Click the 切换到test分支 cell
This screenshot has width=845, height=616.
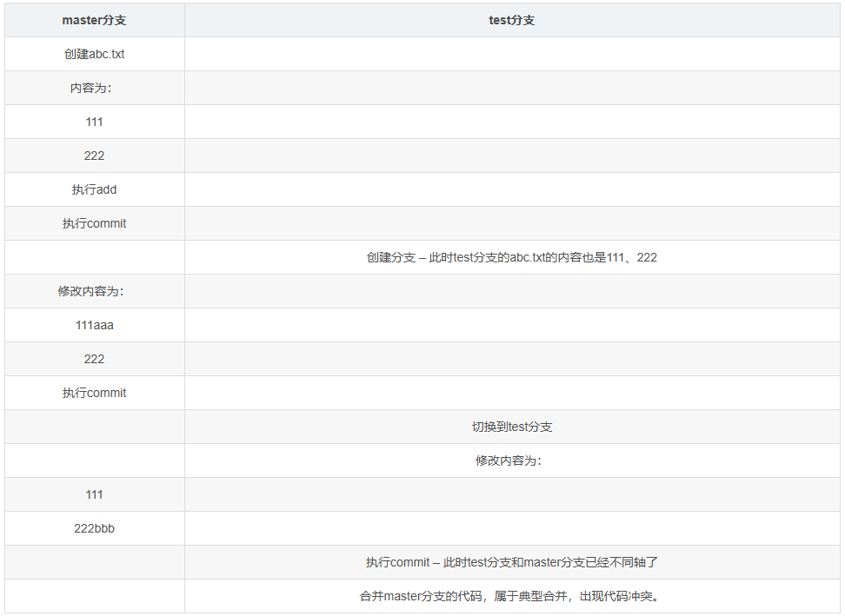511,427
